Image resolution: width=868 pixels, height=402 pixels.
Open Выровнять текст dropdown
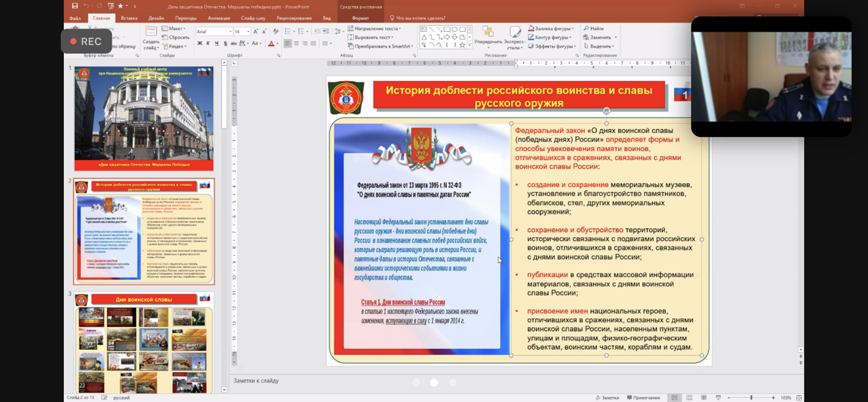click(x=370, y=37)
